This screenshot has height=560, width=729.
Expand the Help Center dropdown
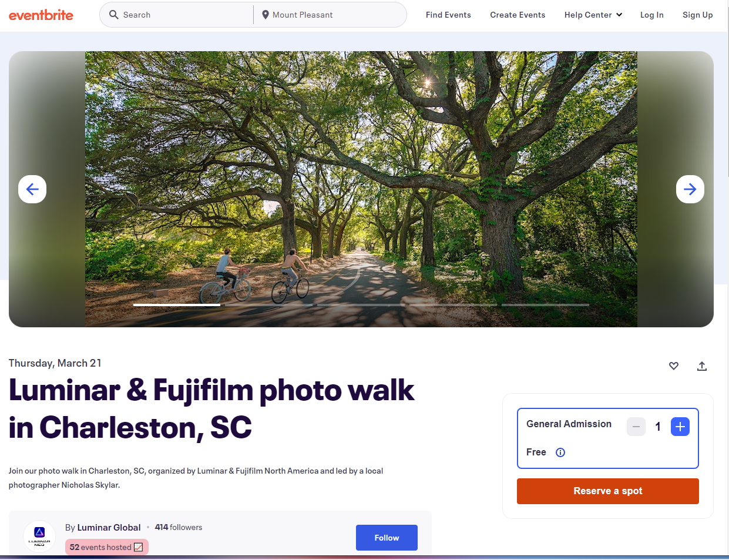click(593, 15)
